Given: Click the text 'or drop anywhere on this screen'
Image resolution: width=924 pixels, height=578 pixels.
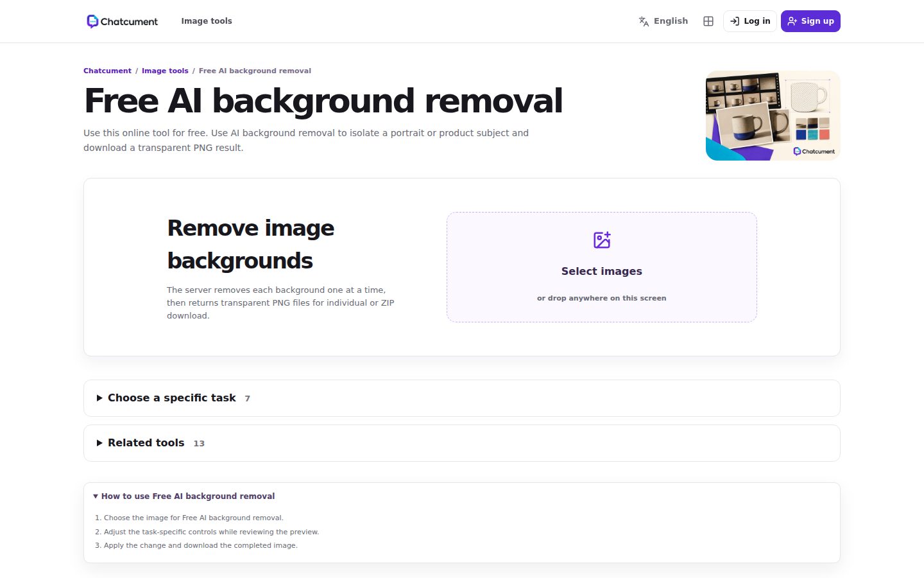Looking at the screenshot, I should click(602, 298).
